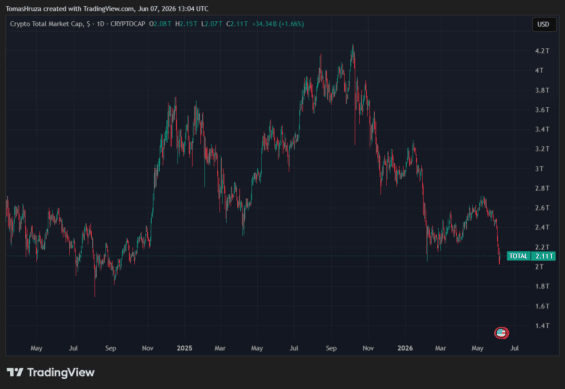Click the 3.8T price axis label
The width and height of the screenshot is (565, 389).
click(x=542, y=90)
